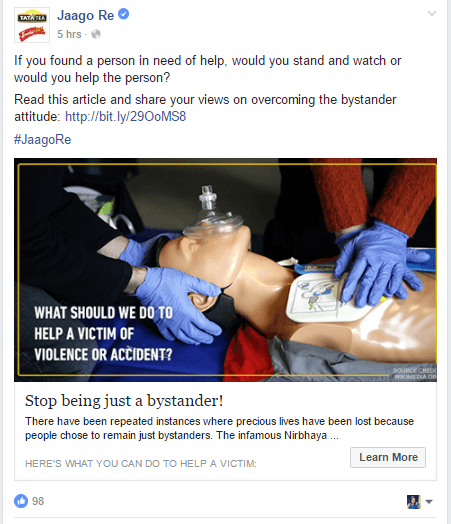451x524 pixels.
Task: Click the article description about Nirbhaya
Action: (219, 428)
